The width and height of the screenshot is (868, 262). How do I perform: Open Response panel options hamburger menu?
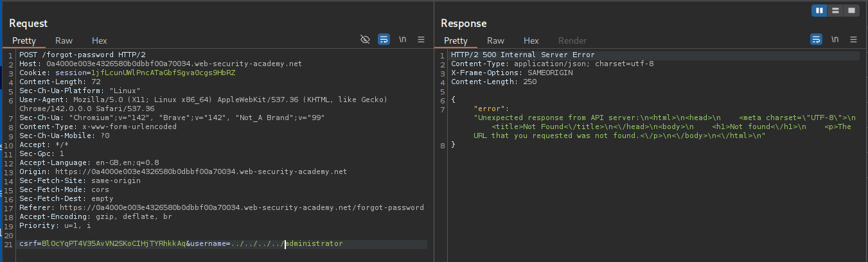[853, 40]
